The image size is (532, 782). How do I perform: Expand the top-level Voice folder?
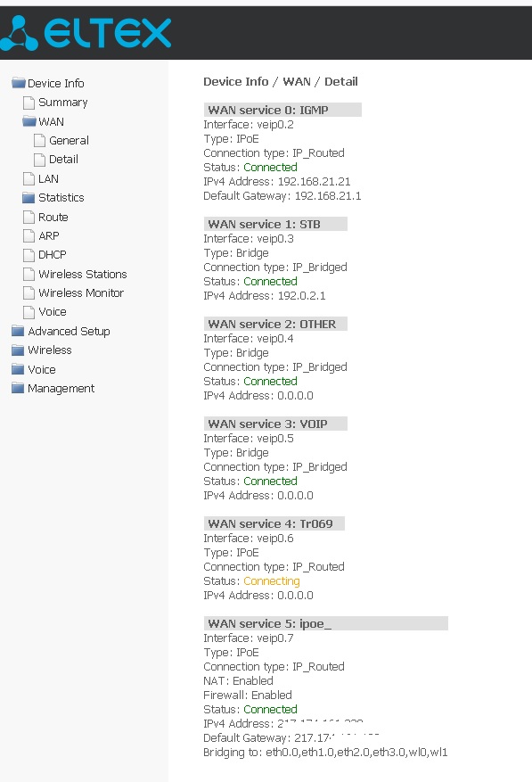coord(41,369)
